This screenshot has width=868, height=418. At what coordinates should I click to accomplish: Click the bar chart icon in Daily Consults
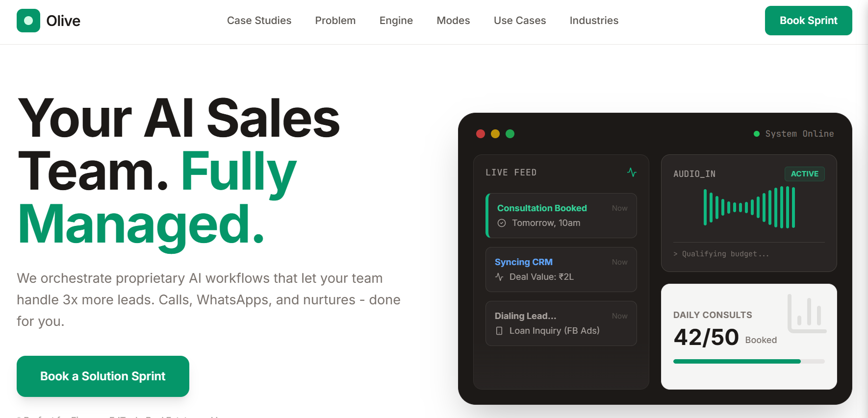807,314
